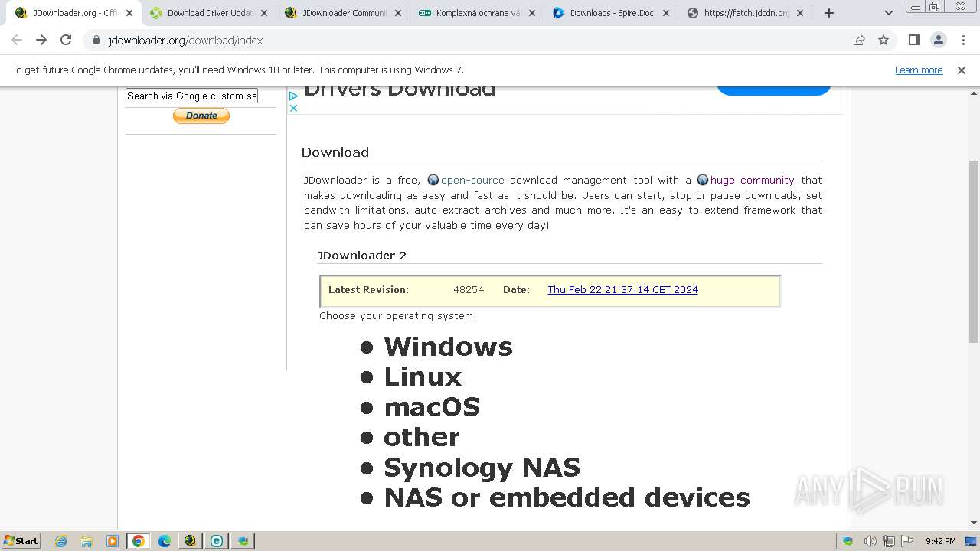Viewport: 980px width, 551px height.
Task: Bookmark this page with the star icon
Action: tap(884, 40)
